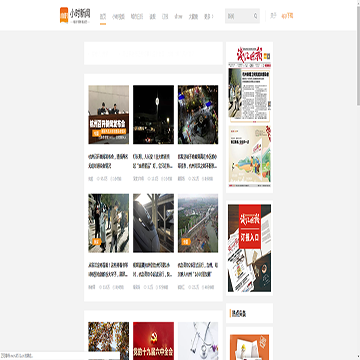Screen dimensions: 360x360
Task: Open headline under people standing outdoors image
Action: tap(108, 269)
